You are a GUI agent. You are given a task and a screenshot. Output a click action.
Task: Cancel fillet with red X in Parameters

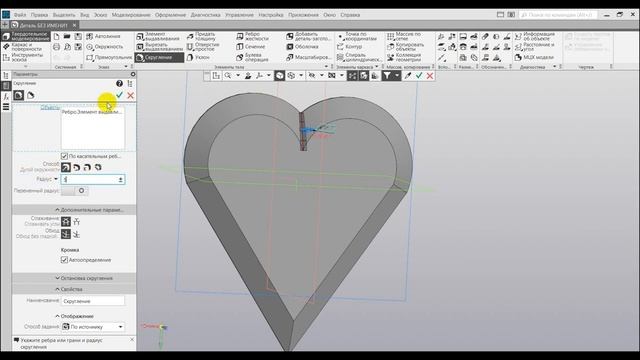click(130, 95)
